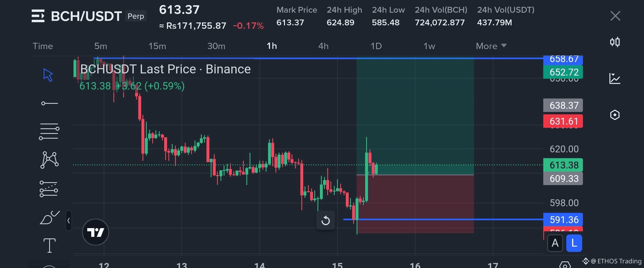Screen dimensions: 644x268
Task: Toggle the A auto-scale button
Action: click(555, 243)
